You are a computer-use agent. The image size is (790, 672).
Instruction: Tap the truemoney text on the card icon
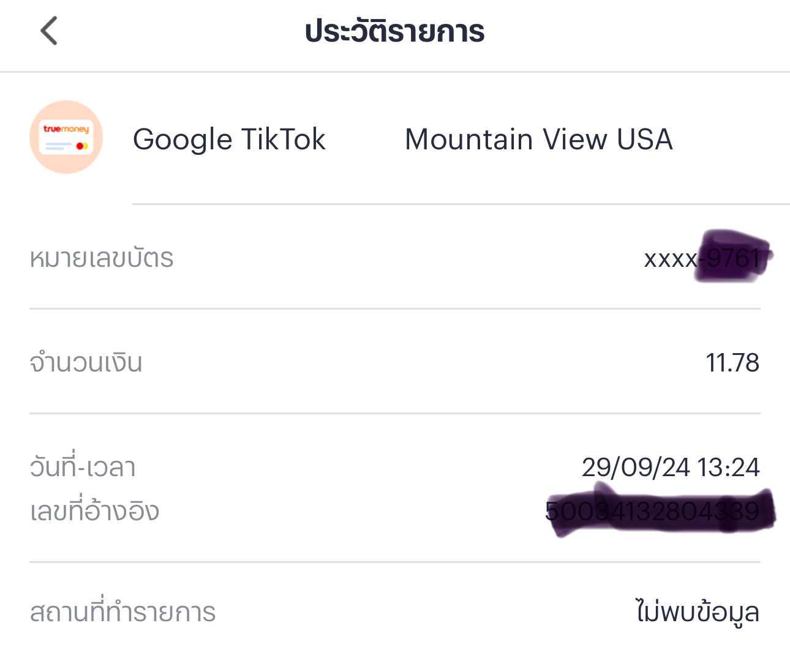pos(66,129)
